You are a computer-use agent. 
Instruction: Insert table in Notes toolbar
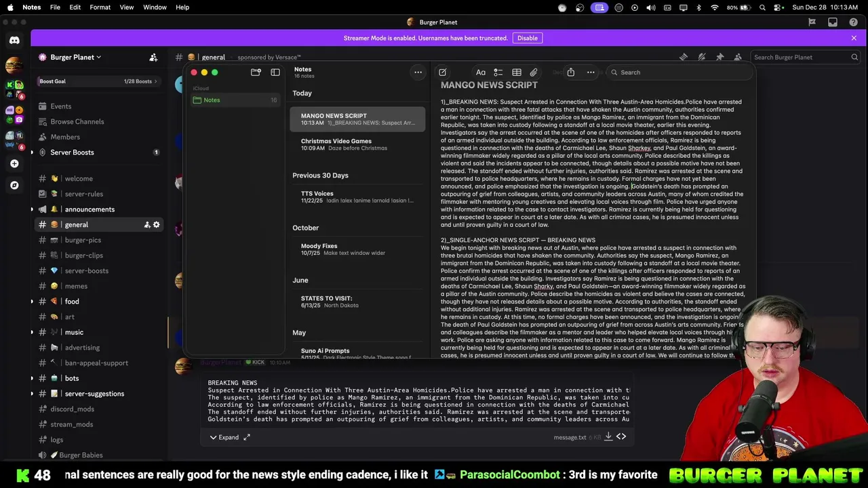[517, 72]
